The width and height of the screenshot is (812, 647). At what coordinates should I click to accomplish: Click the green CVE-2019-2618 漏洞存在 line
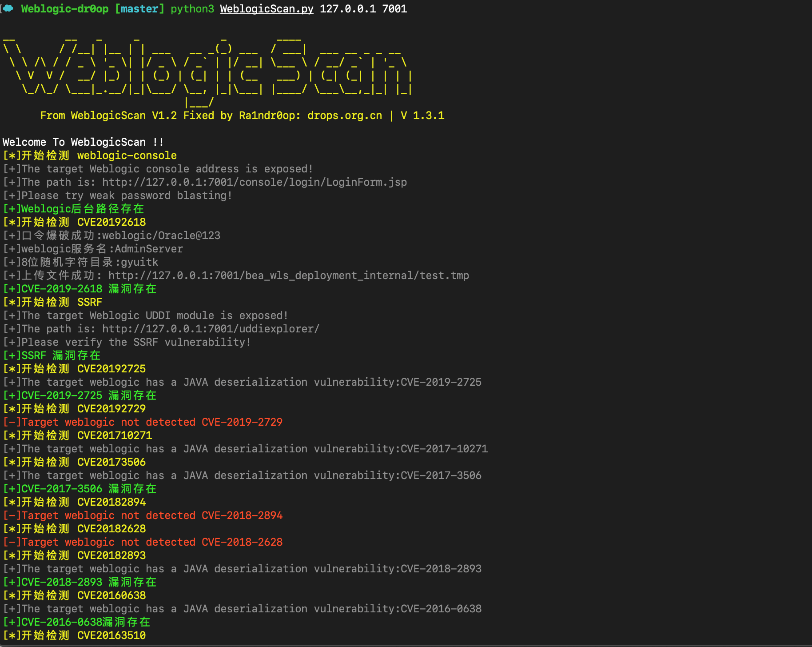(80, 289)
